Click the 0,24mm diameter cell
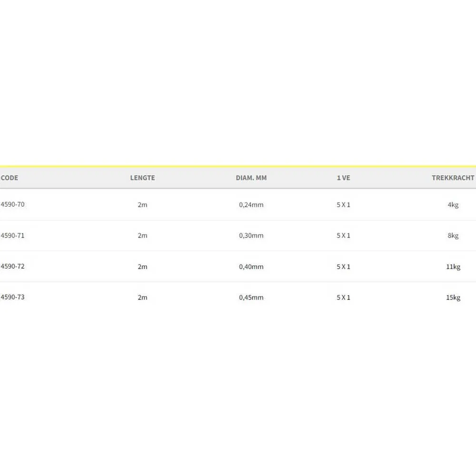This screenshot has width=476, height=476. pyautogui.click(x=251, y=205)
